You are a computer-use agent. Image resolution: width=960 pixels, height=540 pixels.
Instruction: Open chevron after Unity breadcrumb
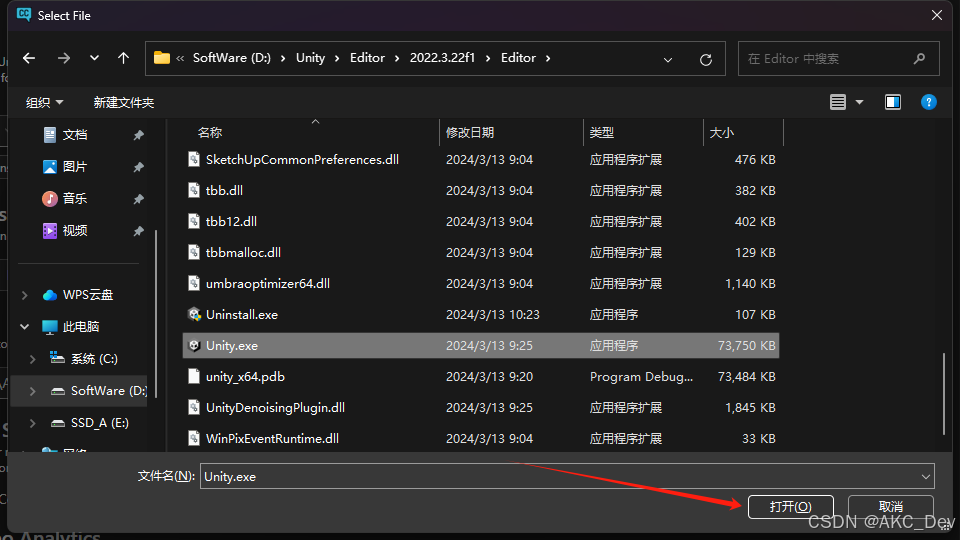[337, 58]
